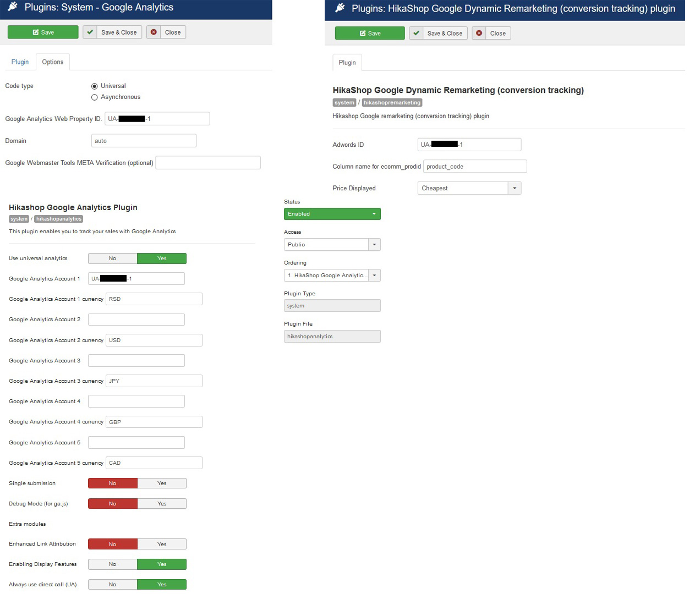Click Account 1 currency field showing RSD
The width and height of the screenshot is (700, 594).
click(x=154, y=299)
